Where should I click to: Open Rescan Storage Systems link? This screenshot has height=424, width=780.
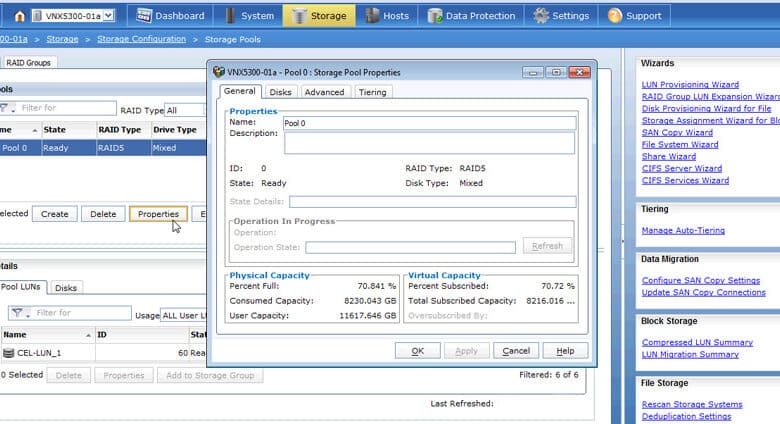pos(692,404)
